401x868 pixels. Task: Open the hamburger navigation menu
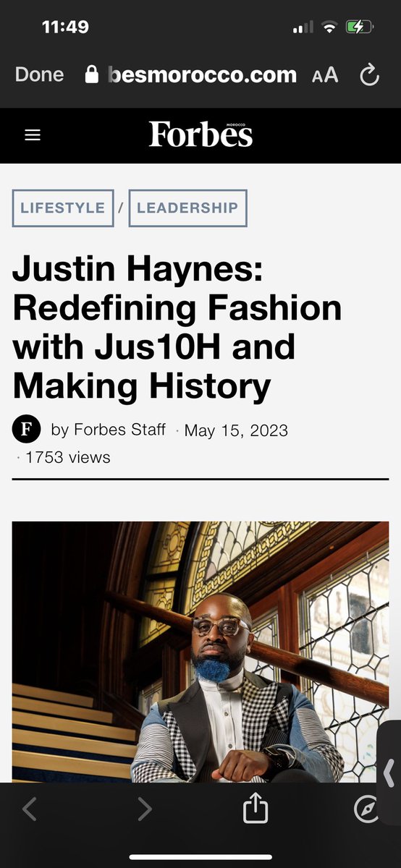33,135
